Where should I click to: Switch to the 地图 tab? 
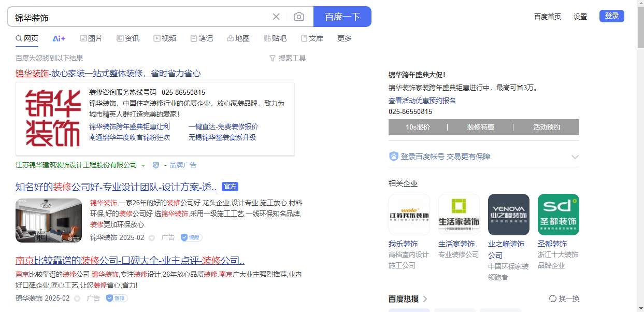(x=238, y=38)
